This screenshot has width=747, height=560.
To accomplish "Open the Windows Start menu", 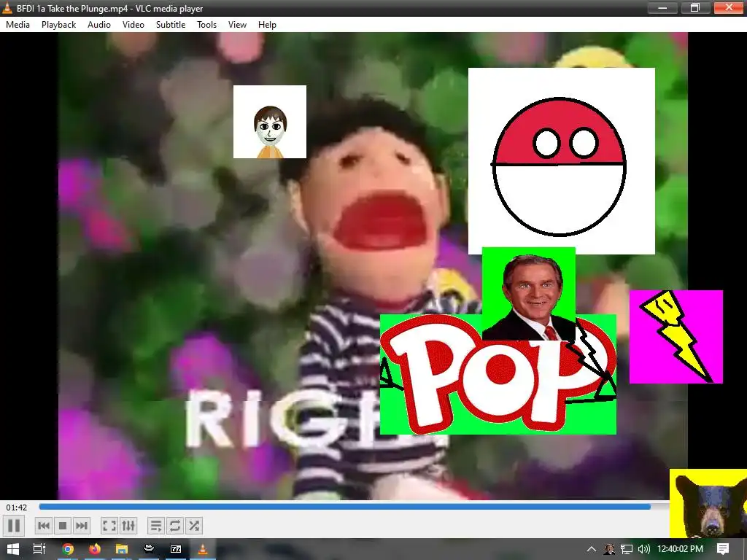I will 13,549.
